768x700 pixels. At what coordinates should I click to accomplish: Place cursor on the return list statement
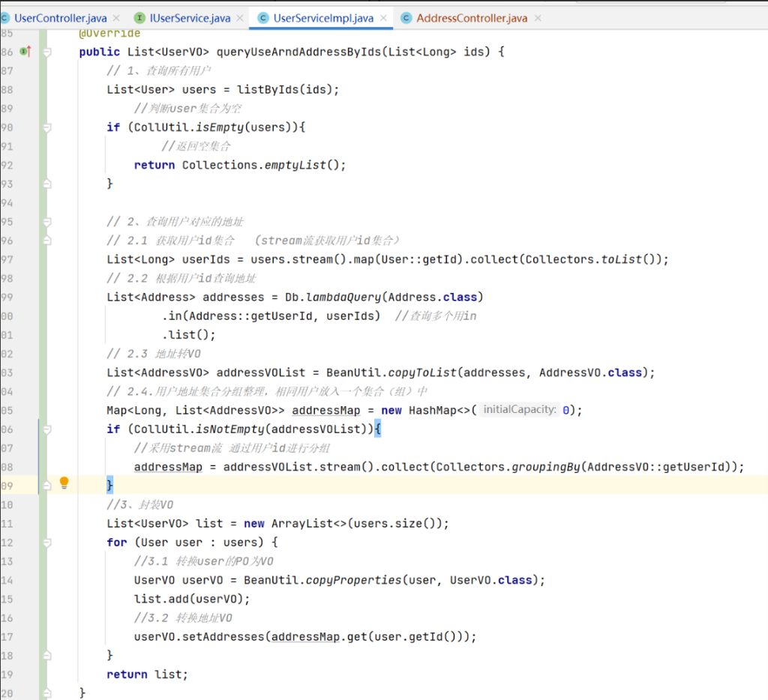(x=147, y=675)
